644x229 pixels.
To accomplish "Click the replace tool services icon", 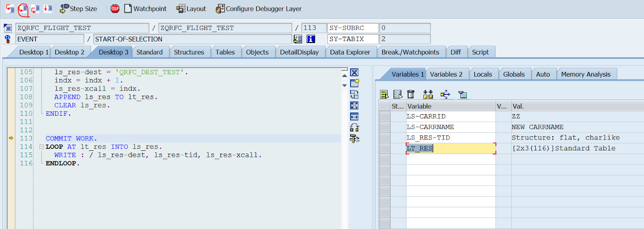I will (x=354, y=128).
